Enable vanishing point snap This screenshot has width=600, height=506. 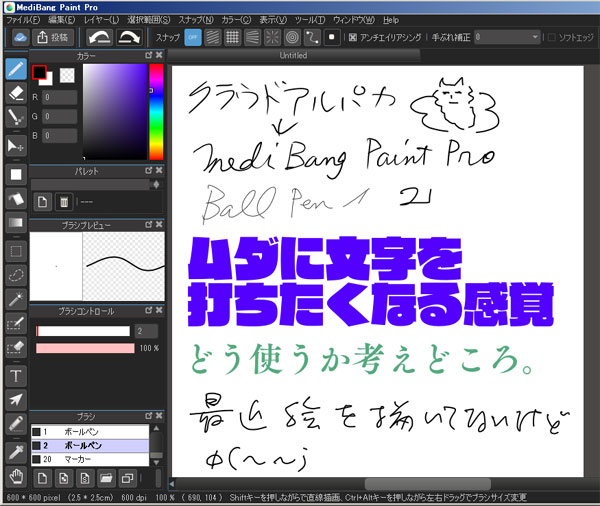253,38
